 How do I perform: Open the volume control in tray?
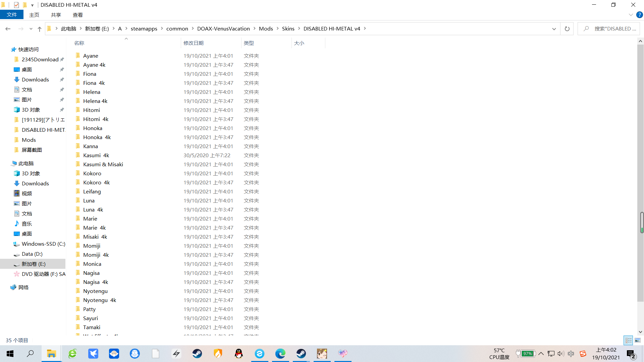560,354
